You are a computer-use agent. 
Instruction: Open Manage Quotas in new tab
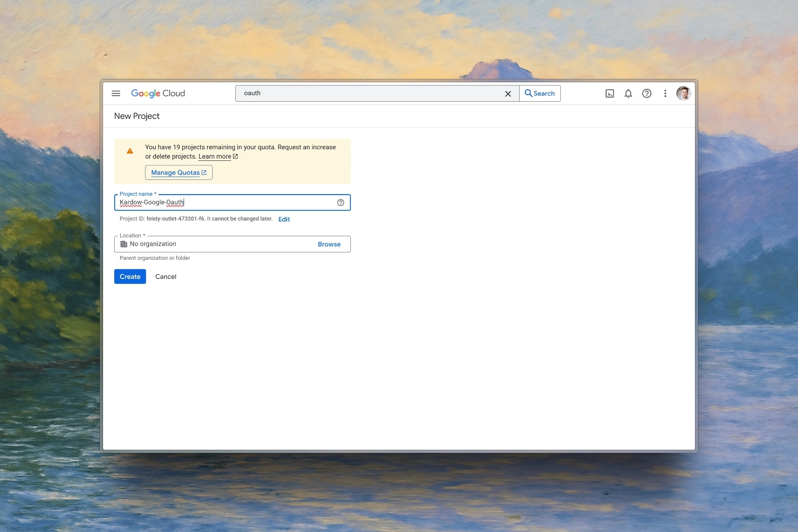(179, 172)
